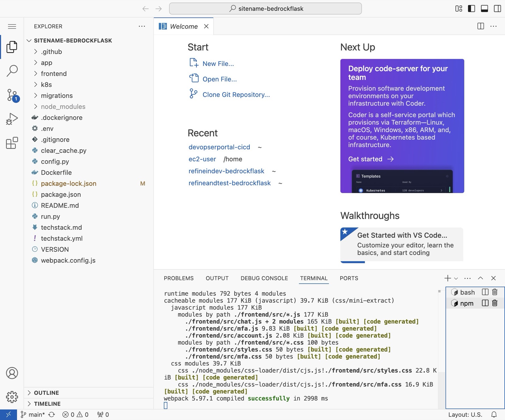Expand the .github folder
505x420 pixels.
point(89,51)
